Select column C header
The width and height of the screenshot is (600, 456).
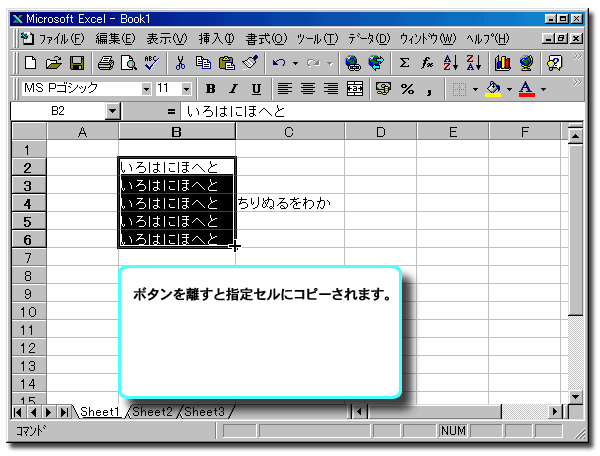[290, 132]
